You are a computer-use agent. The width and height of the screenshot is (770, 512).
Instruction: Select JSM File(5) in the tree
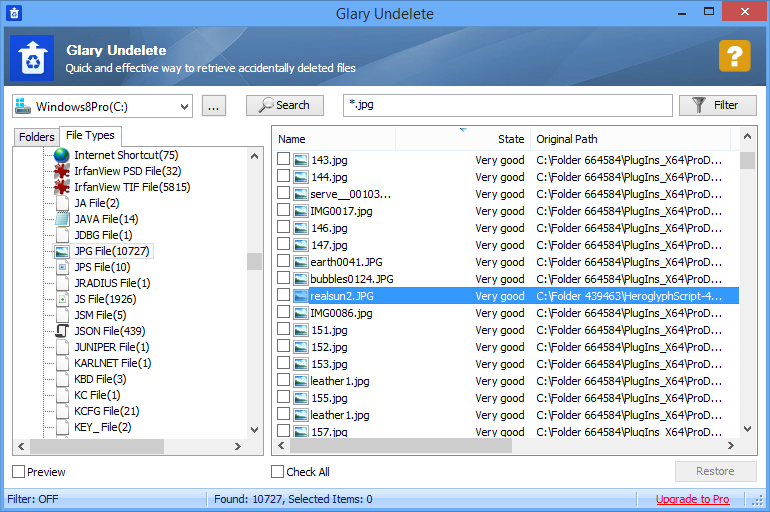tap(100, 315)
